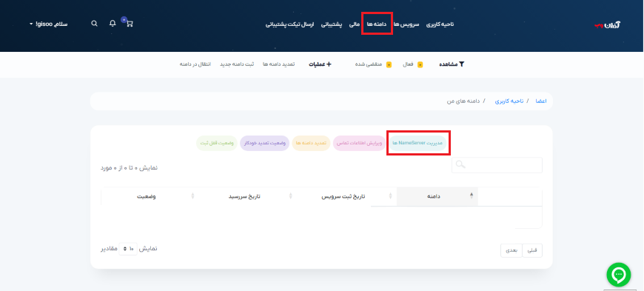
Task: Open notifications bell icon
Action: click(x=113, y=24)
